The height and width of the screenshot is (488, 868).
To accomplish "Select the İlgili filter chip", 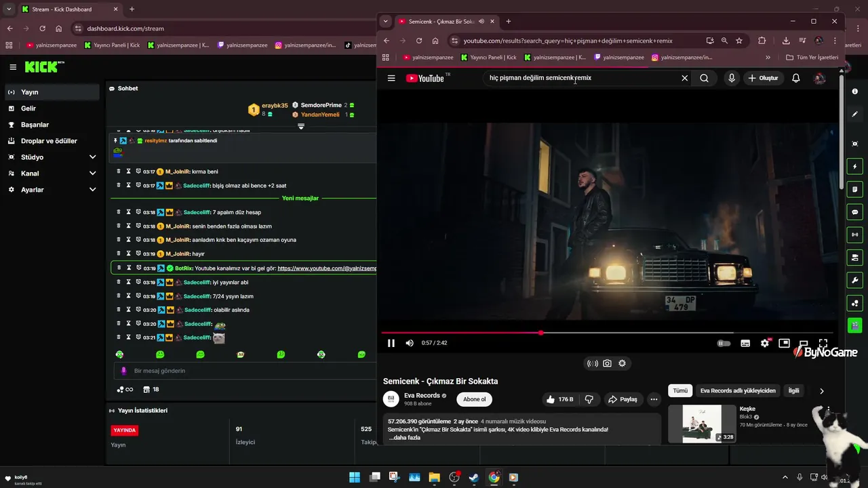I will coord(793,390).
